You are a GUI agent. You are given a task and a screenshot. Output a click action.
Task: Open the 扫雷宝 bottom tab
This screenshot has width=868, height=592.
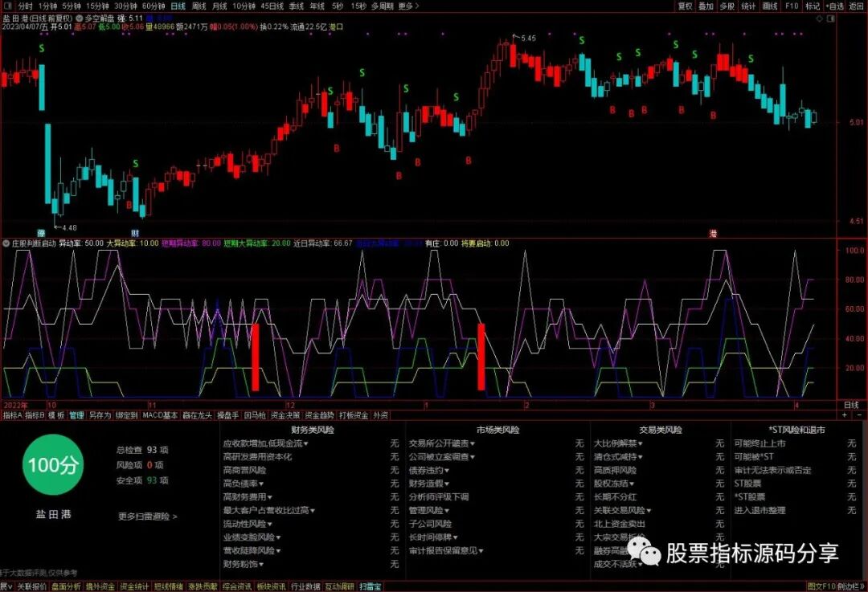371,586
